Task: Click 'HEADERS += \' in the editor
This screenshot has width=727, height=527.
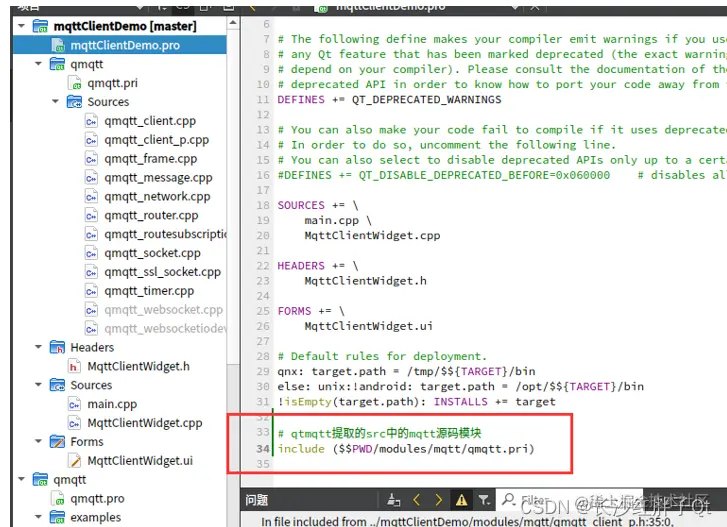Action: click(x=318, y=266)
